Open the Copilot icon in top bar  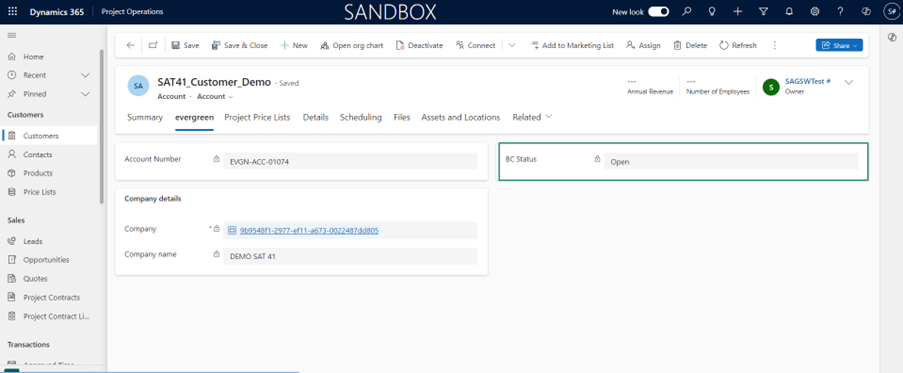[x=866, y=12]
